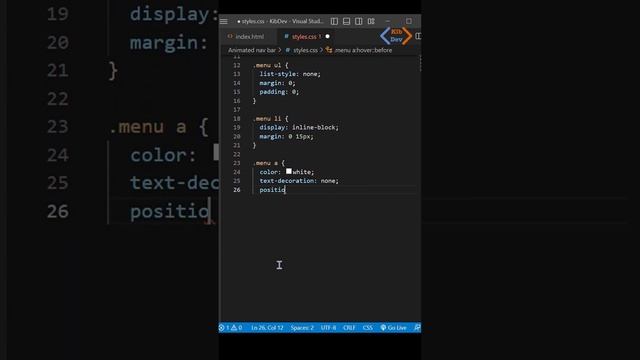This screenshot has height=360, width=640.
Task: Open styles.css breadcrumb dropdown
Action: click(x=302, y=50)
